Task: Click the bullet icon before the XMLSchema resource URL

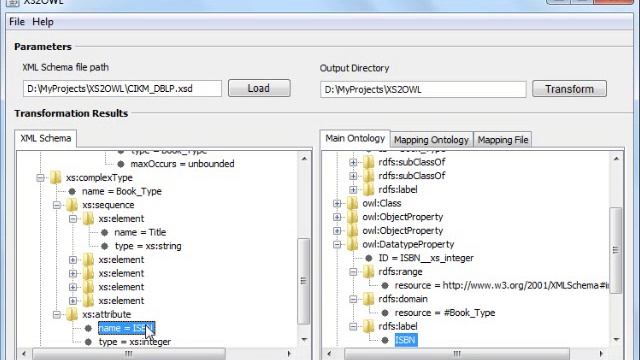Action: [x=385, y=285]
